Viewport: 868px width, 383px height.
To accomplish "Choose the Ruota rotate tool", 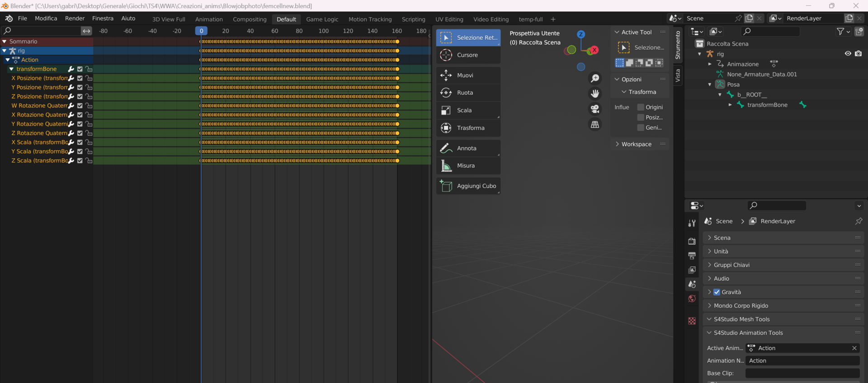I will (x=468, y=93).
